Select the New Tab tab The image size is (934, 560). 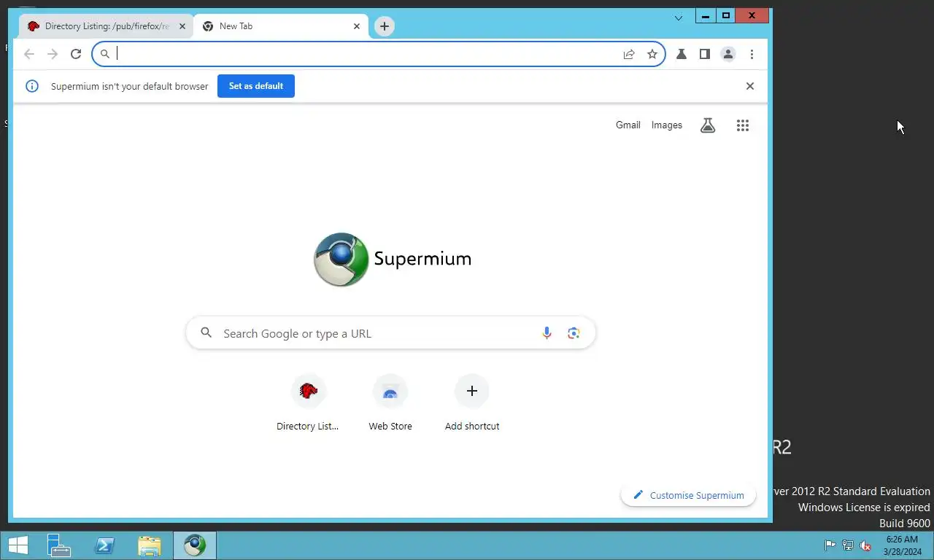(281, 26)
